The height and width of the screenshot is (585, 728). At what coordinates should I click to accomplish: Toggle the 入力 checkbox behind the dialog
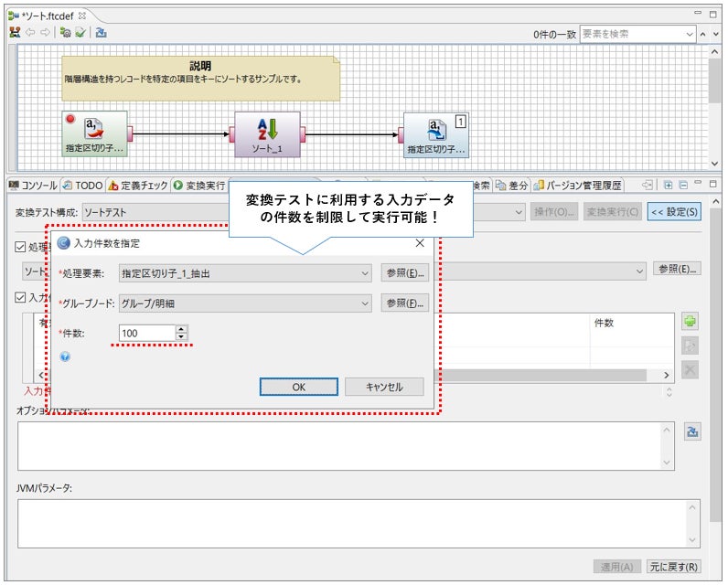click(20, 297)
